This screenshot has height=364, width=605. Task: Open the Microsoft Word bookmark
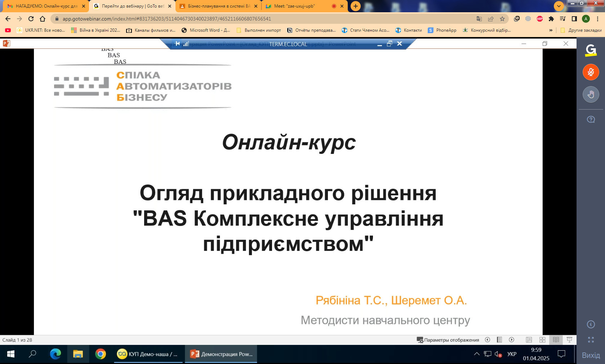click(x=206, y=30)
